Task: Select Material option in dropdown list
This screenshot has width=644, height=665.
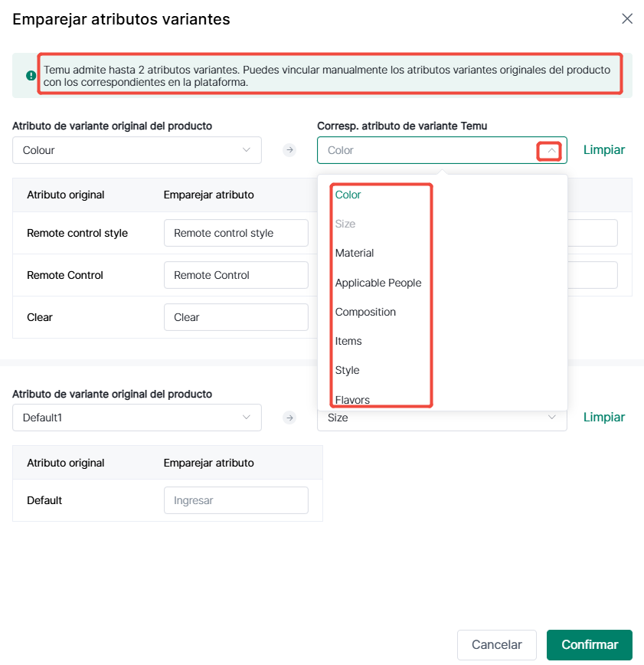Action: 355,253
